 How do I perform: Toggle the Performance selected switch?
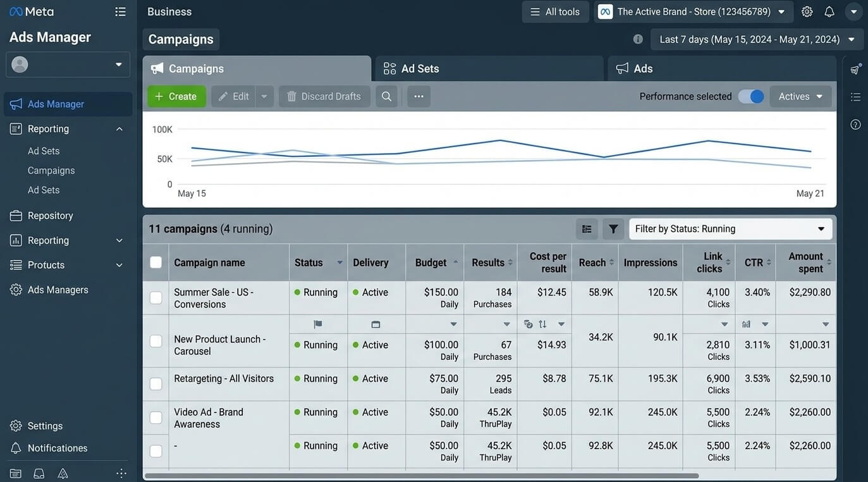(x=751, y=96)
